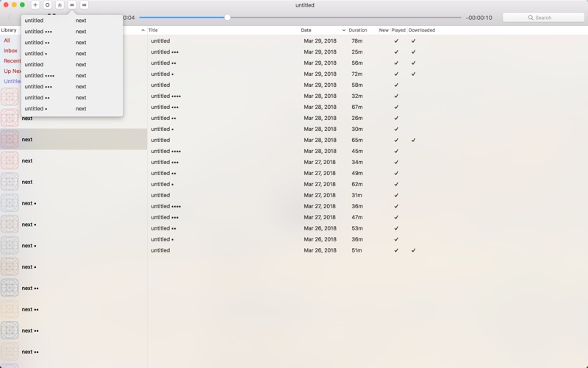Click the date of the 49m episode
The image size is (588, 368).
320,173
